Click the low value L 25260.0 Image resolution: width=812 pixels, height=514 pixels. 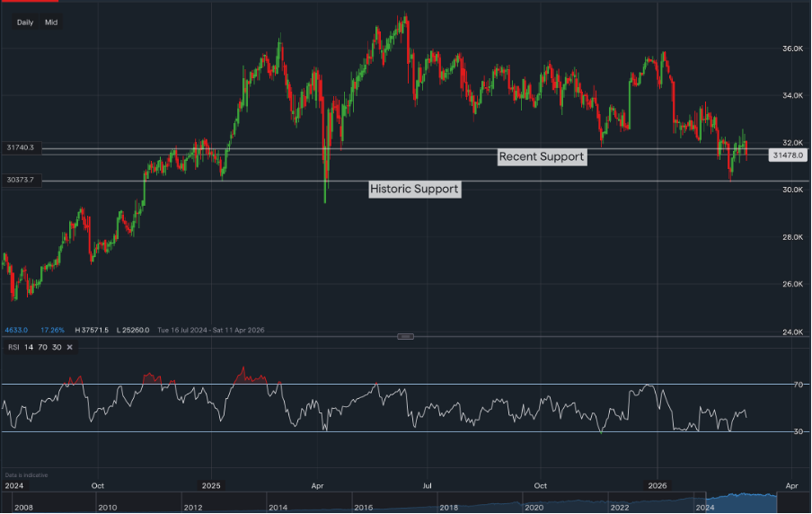(x=133, y=330)
